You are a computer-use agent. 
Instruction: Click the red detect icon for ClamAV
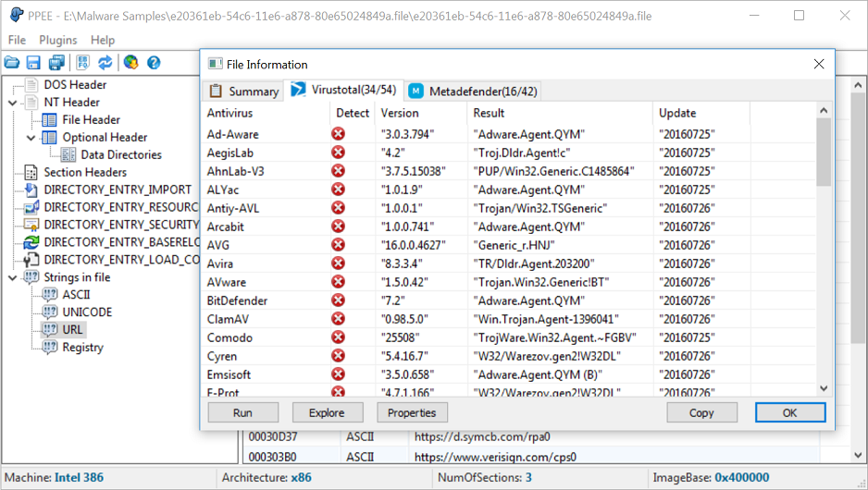(339, 319)
